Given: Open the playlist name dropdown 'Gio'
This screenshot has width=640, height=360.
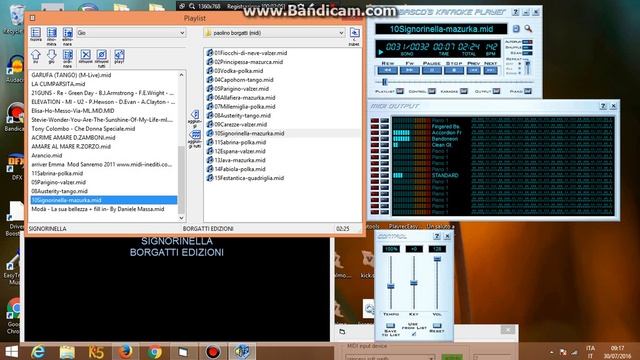Looking at the screenshot, I should pos(131,33).
